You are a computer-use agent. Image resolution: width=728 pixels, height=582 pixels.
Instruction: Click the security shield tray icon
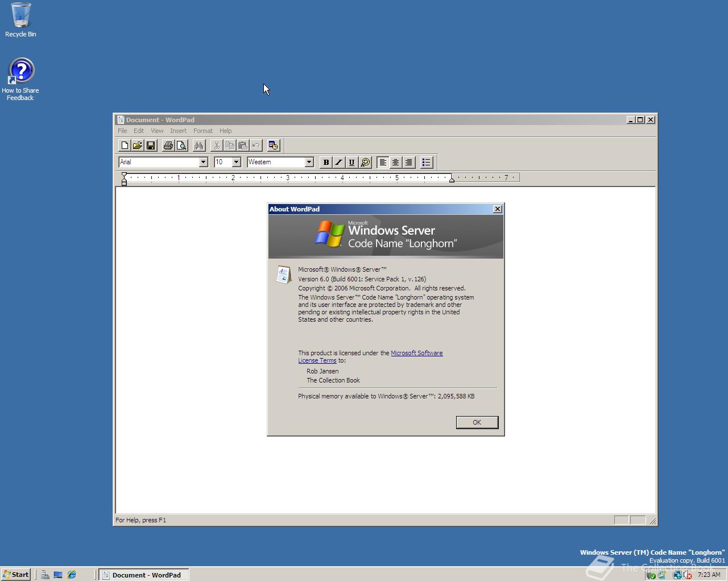[652, 575]
